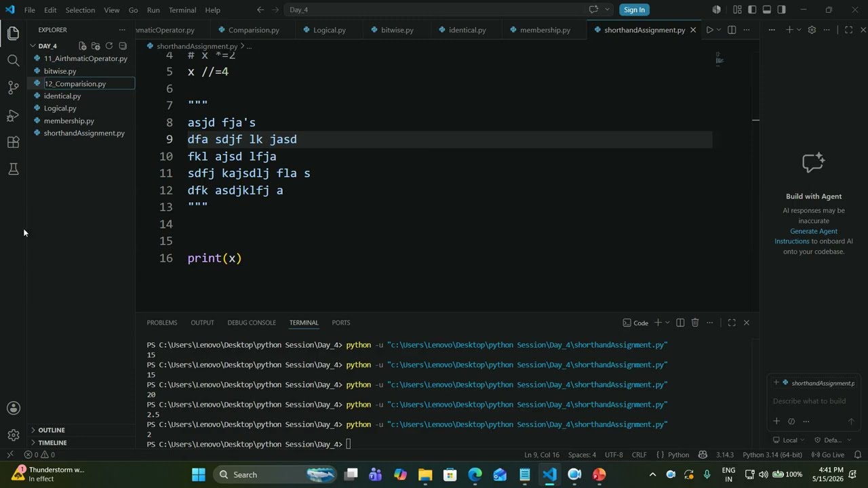868x488 pixels.
Task: Open bitwise.py in Explorer
Action: pyautogui.click(x=60, y=71)
